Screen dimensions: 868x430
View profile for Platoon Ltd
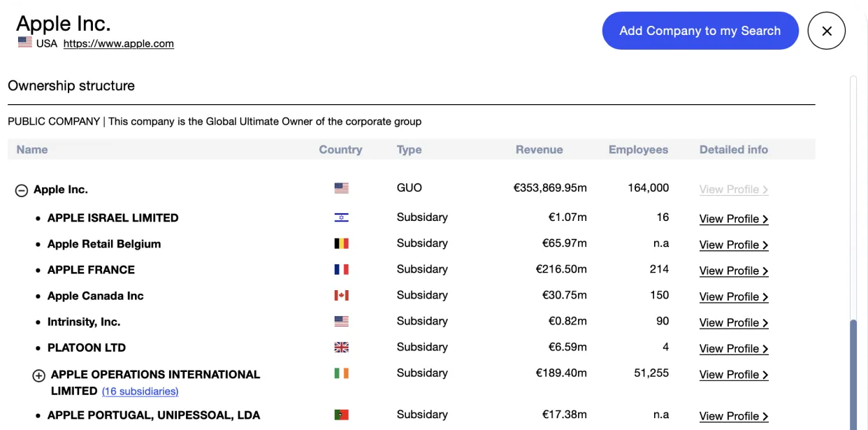pos(733,348)
